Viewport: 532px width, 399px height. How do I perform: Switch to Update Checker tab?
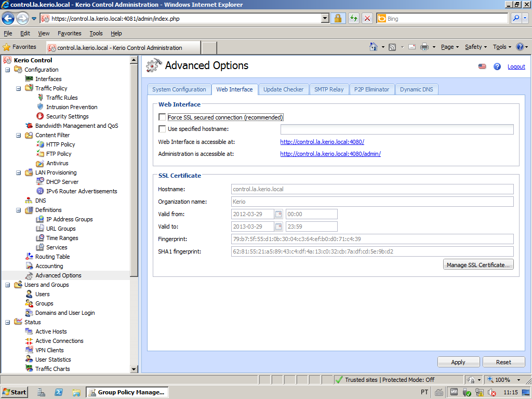[x=283, y=89]
